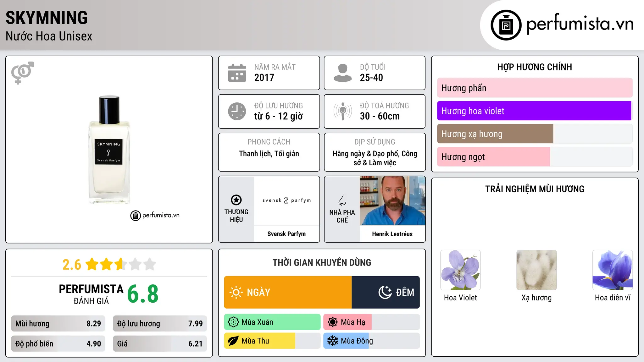Click the age range value 25-40
This screenshot has height=362, width=644.
pos(371,78)
